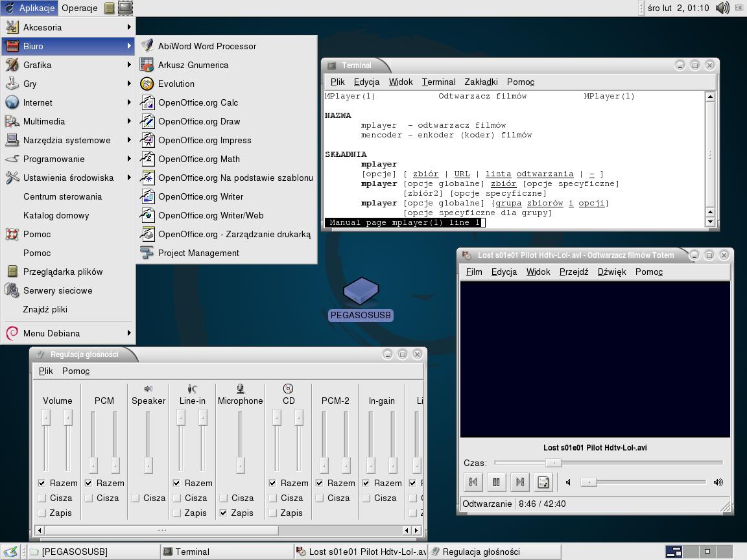Click Terminal scrollbar down arrow

(x=710, y=222)
